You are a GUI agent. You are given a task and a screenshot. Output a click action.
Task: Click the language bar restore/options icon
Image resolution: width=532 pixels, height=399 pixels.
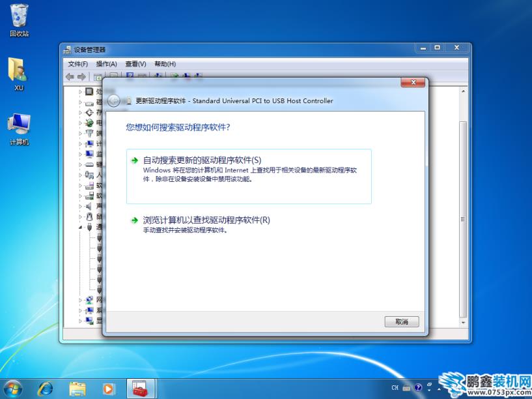tap(429, 385)
